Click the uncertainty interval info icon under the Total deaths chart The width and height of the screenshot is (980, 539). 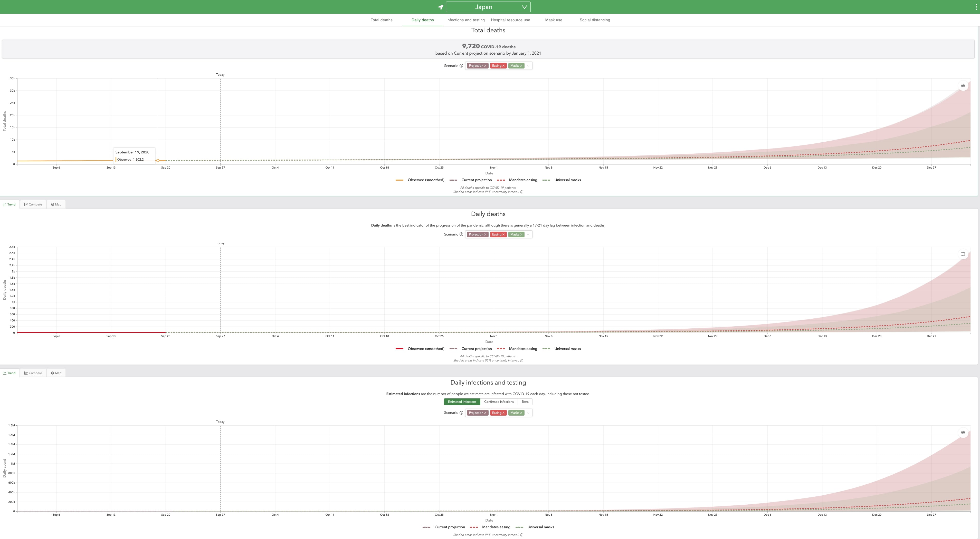(x=521, y=192)
